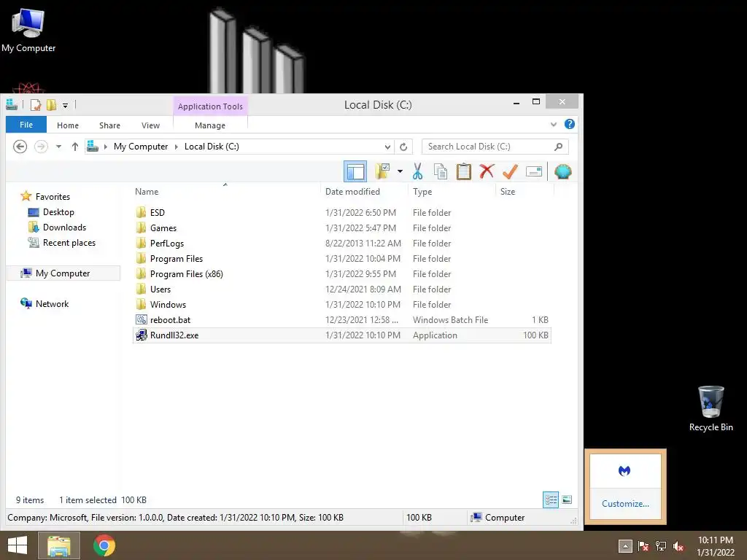Open Action Center flag in system tray
The image size is (747, 560).
[x=643, y=546]
